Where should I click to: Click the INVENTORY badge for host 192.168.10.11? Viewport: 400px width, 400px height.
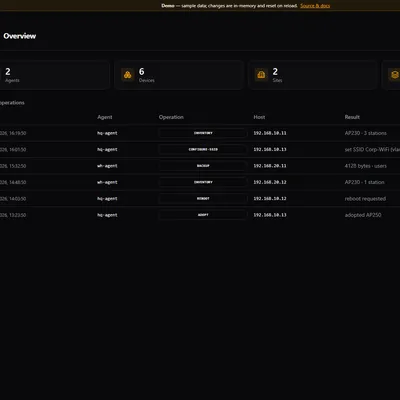click(203, 133)
